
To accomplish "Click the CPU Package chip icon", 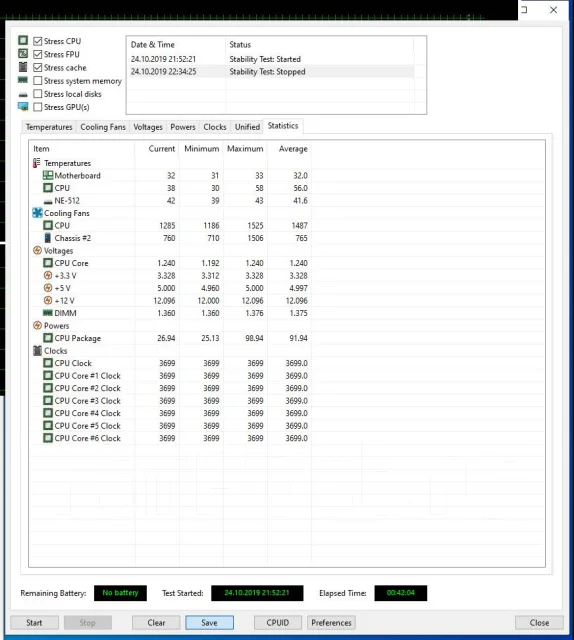I will coord(48,338).
